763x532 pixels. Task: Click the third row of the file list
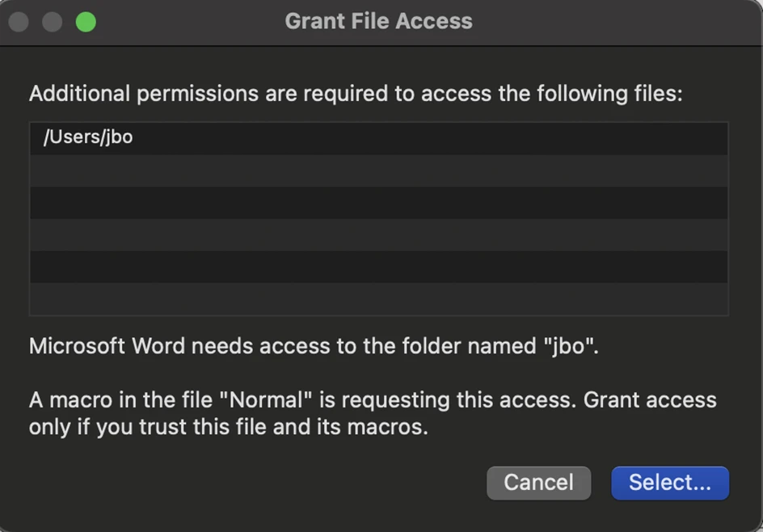378,203
